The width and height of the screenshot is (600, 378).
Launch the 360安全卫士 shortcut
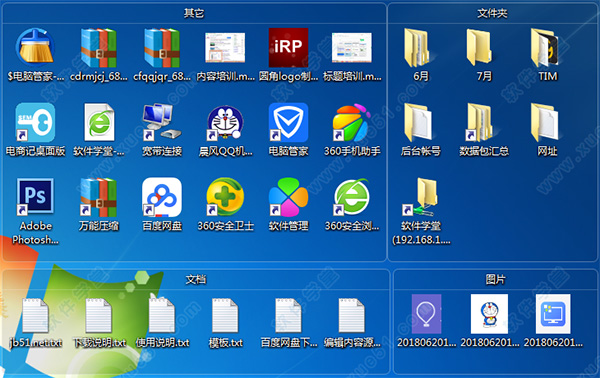pyautogui.click(x=225, y=197)
